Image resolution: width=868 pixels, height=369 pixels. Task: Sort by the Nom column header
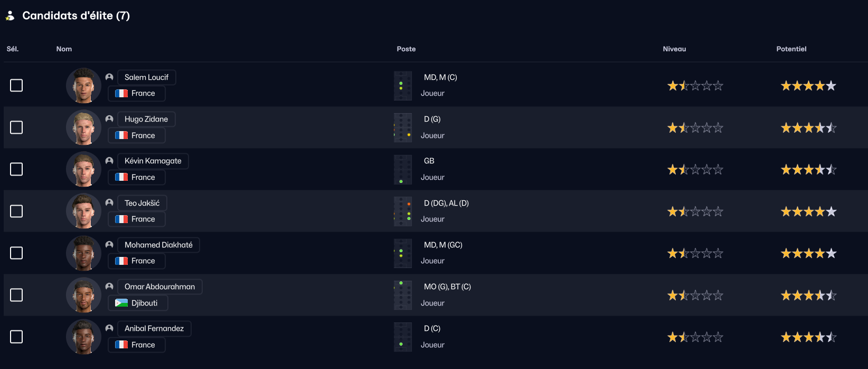[64, 49]
